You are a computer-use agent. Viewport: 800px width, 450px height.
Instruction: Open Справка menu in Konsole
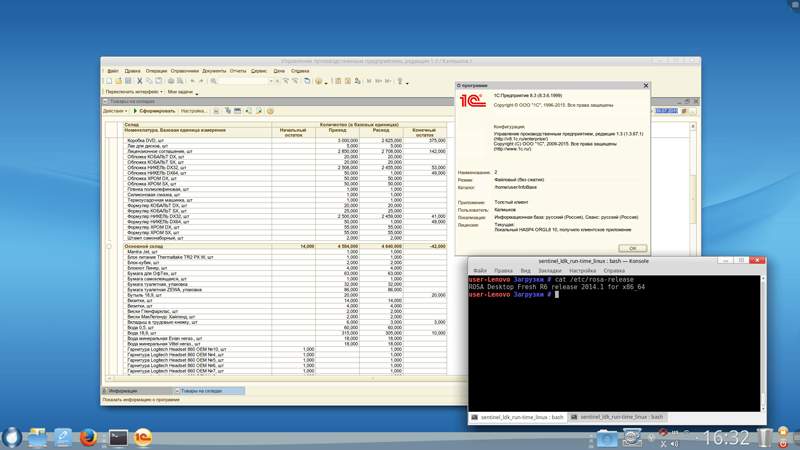click(x=614, y=270)
